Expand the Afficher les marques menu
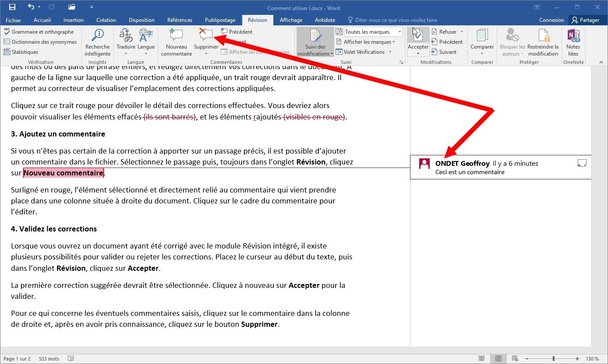The image size is (608, 364). point(369,42)
